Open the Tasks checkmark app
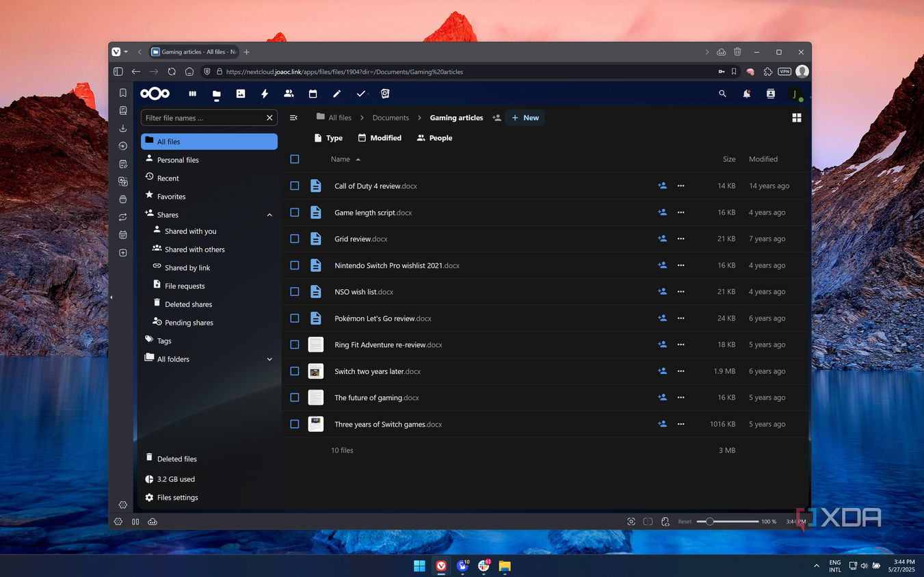Viewport: 924px width, 577px height. pyautogui.click(x=360, y=94)
